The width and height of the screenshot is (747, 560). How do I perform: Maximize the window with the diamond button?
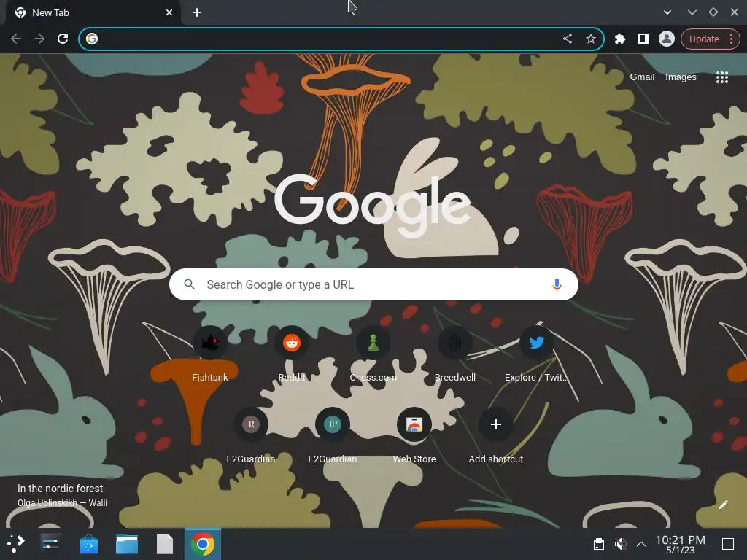pos(713,12)
